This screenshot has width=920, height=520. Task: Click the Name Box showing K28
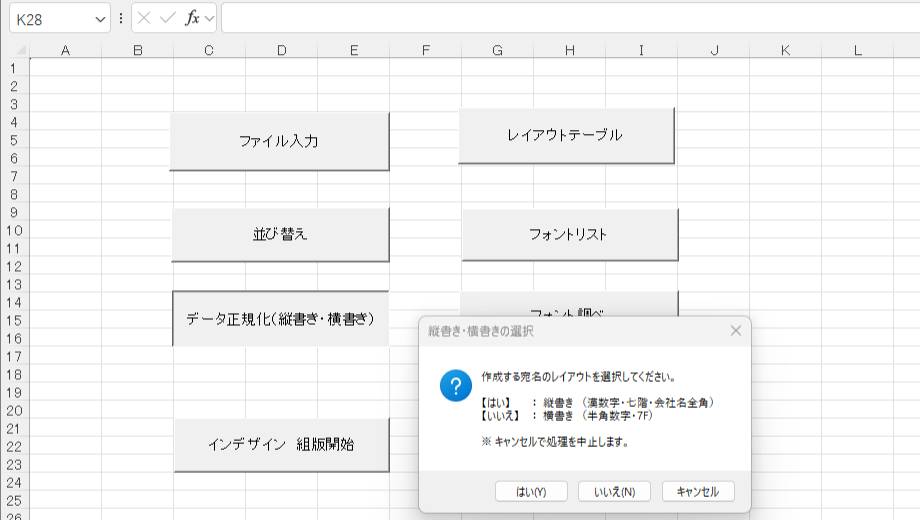click(50, 19)
